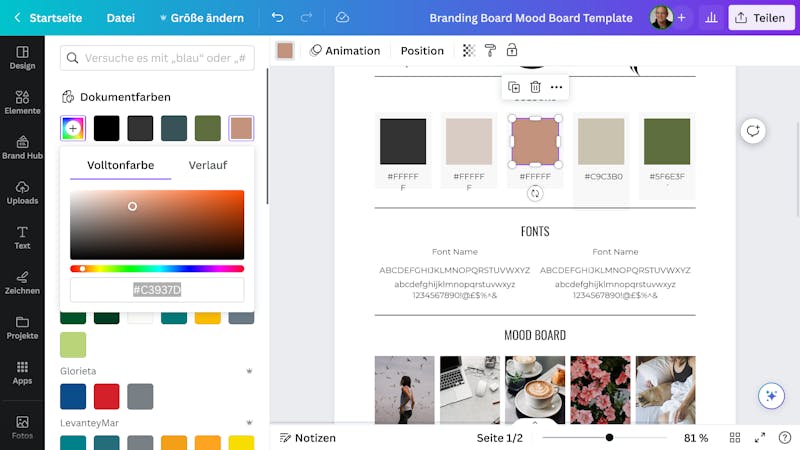
Task: Click the hue rainbow slider
Action: 157,269
